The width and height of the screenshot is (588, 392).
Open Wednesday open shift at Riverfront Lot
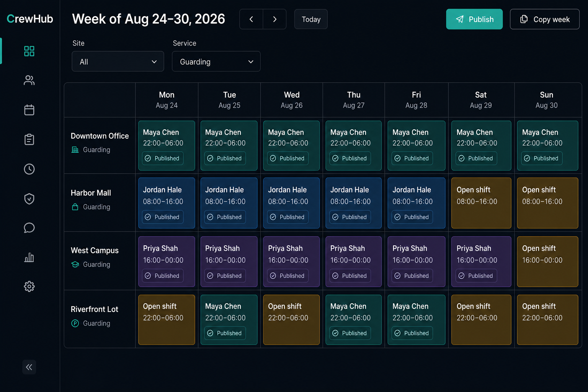(x=291, y=320)
